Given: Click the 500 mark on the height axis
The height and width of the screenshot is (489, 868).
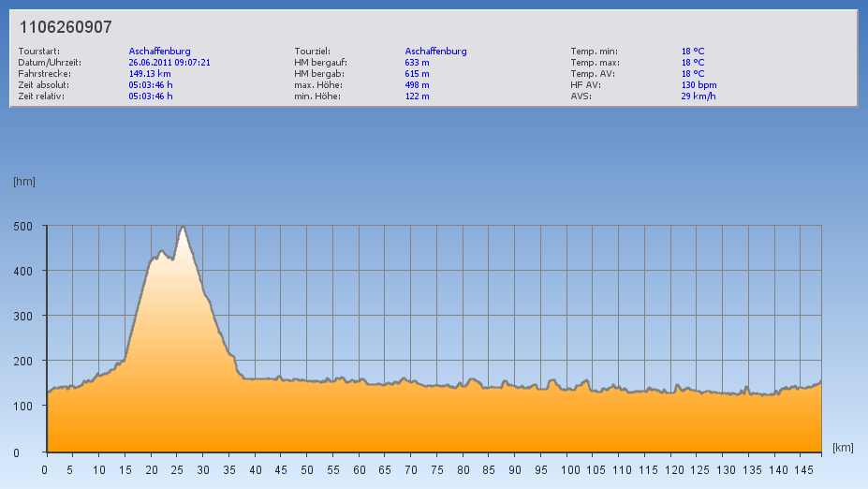Looking at the screenshot, I should point(22,227).
